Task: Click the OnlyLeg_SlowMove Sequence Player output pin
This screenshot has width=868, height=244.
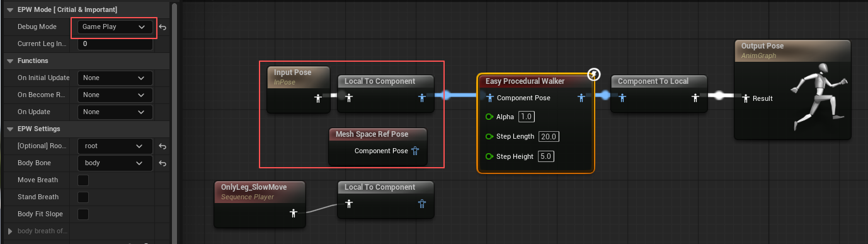Action: 293,213
